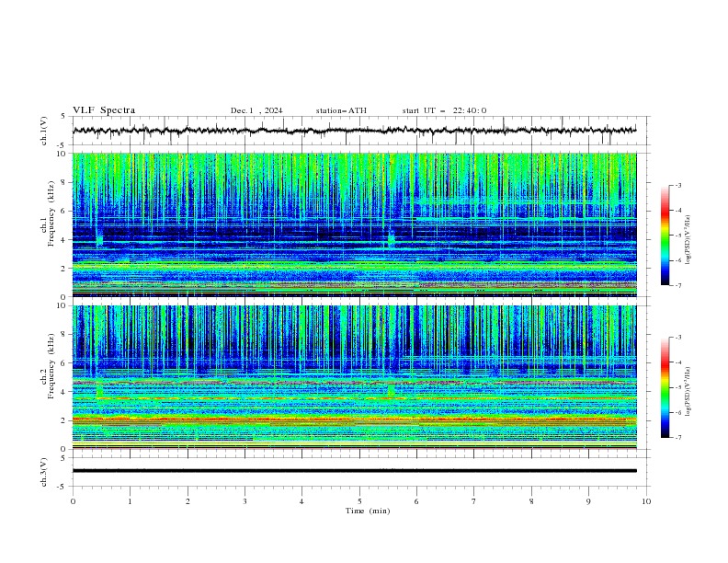Click tick label 9 on the Time axis
The height and width of the screenshot is (563, 728).
pyautogui.click(x=588, y=501)
